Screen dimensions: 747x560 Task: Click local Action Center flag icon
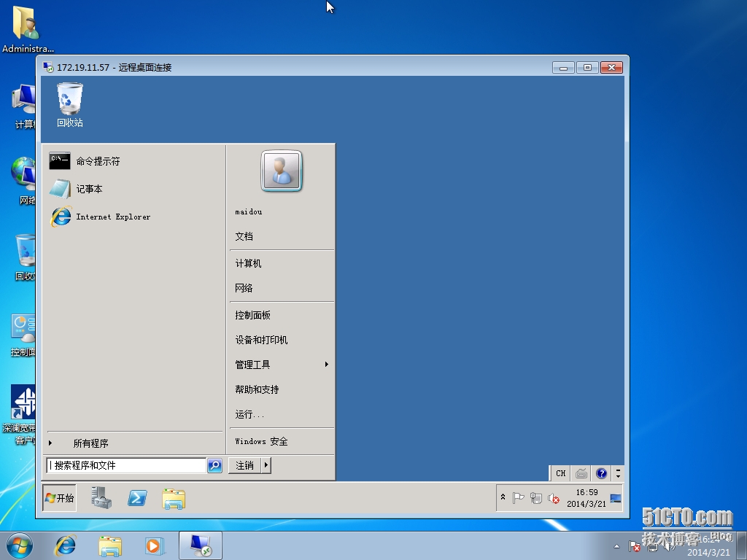(634, 547)
